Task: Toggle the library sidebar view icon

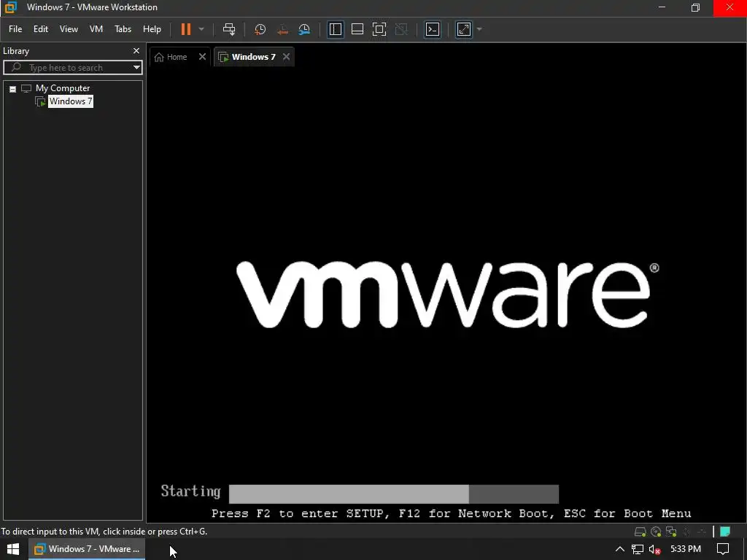Action: pos(336,29)
